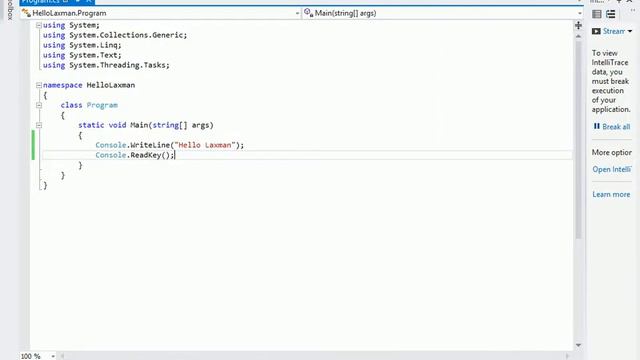Screen dimensions: 640x360
Task: Click the horizontal scrollbar right arrow
Action: pyautogui.click(x=568, y=356)
